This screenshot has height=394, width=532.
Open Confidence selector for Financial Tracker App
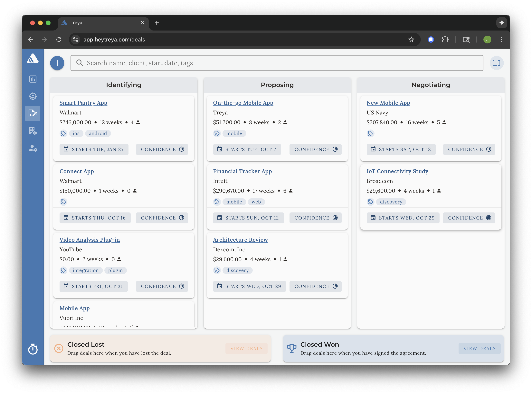pos(315,218)
